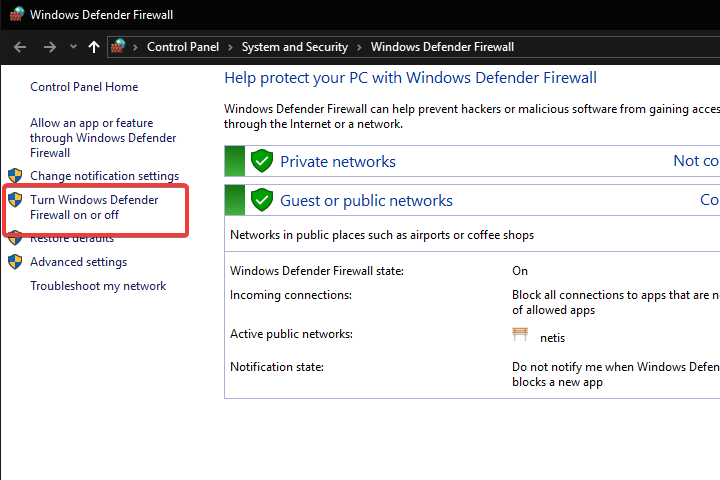The height and width of the screenshot is (480, 720).
Task: Open Control Panel Home link
Action: point(84,87)
